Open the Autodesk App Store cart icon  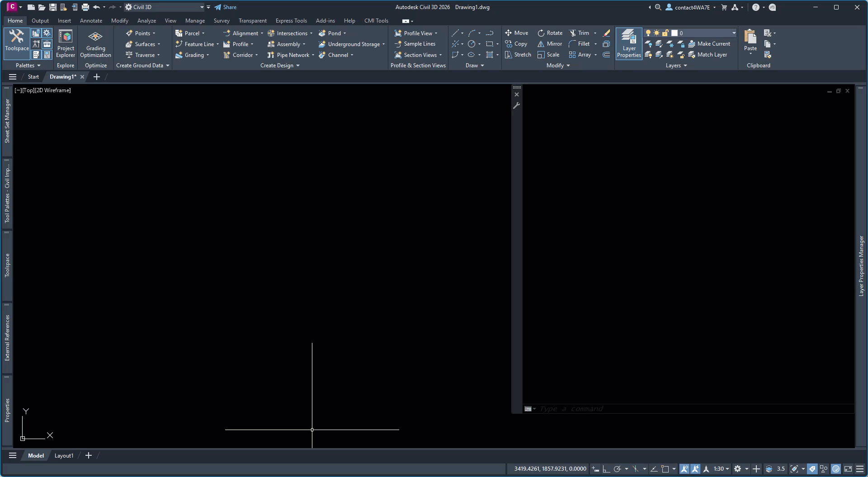coord(724,7)
